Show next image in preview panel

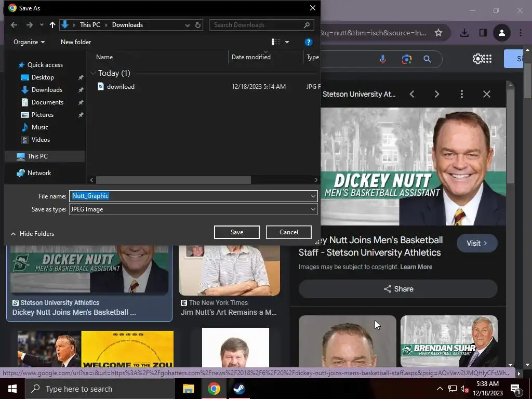click(x=437, y=94)
